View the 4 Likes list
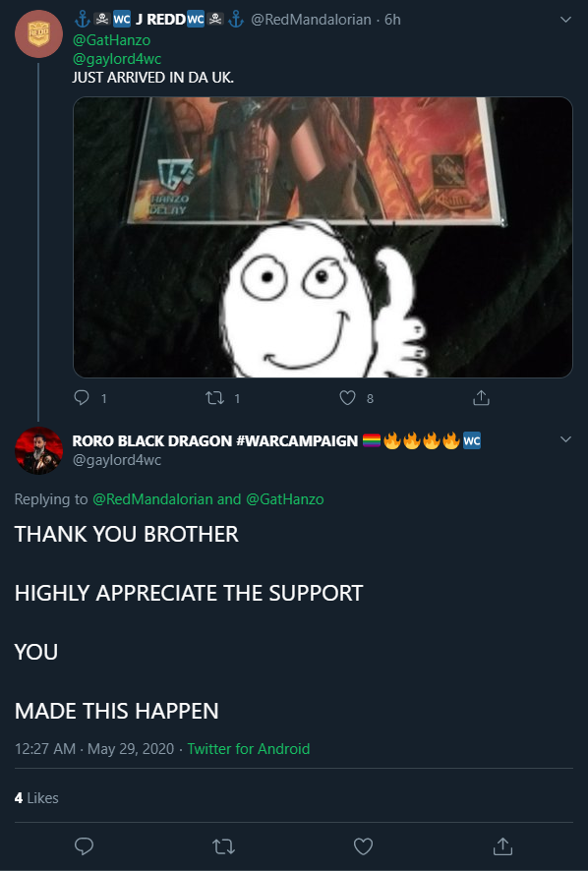The width and height of the screenshot is (588, 871). click(x=36, y=797)
